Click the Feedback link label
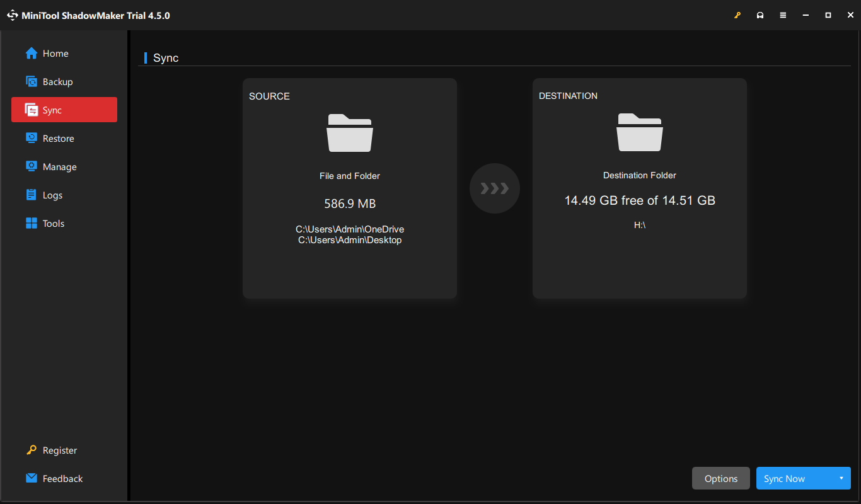Viewport: 861px width, 504px height. point(63,479)
